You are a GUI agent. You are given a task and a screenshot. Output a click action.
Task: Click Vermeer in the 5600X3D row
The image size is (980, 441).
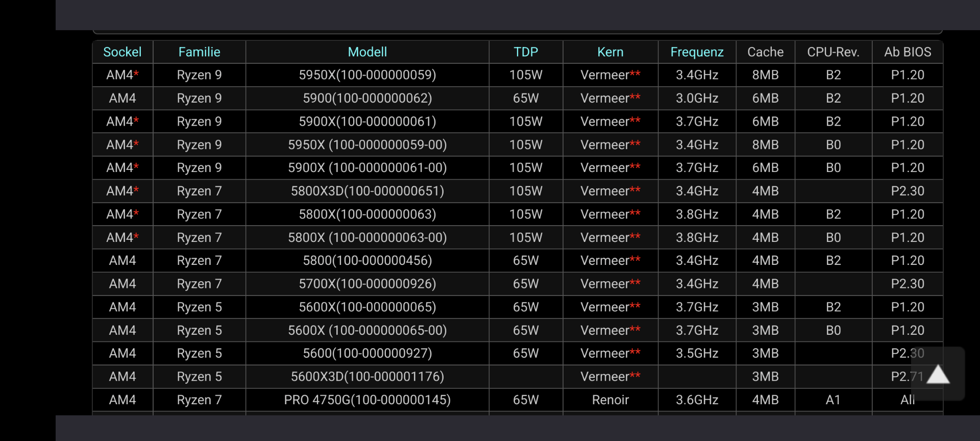[x=610, y=377]
